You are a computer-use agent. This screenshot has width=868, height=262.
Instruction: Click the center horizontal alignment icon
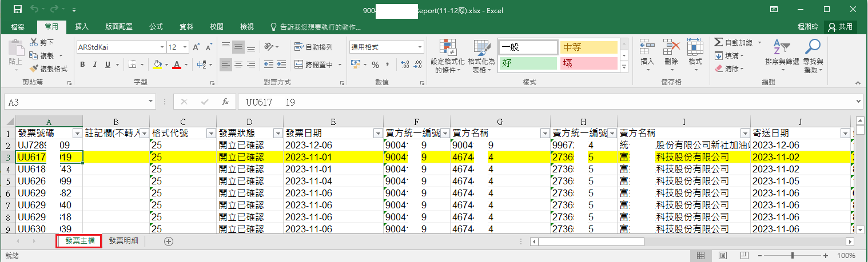point(238,65)
